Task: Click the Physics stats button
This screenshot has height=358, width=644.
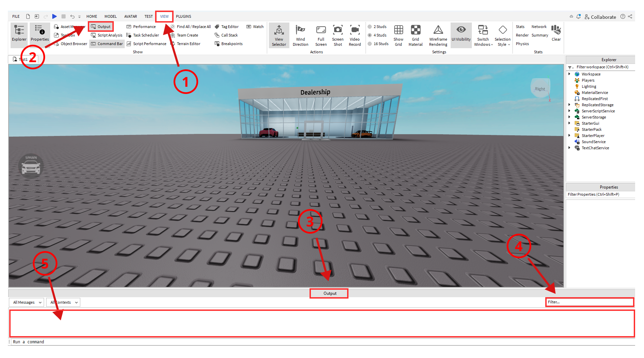Action: [522, 44]
